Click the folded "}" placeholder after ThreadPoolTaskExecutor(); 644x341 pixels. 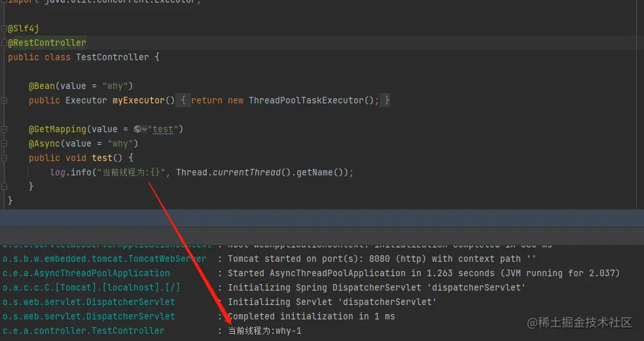point(385,100)
